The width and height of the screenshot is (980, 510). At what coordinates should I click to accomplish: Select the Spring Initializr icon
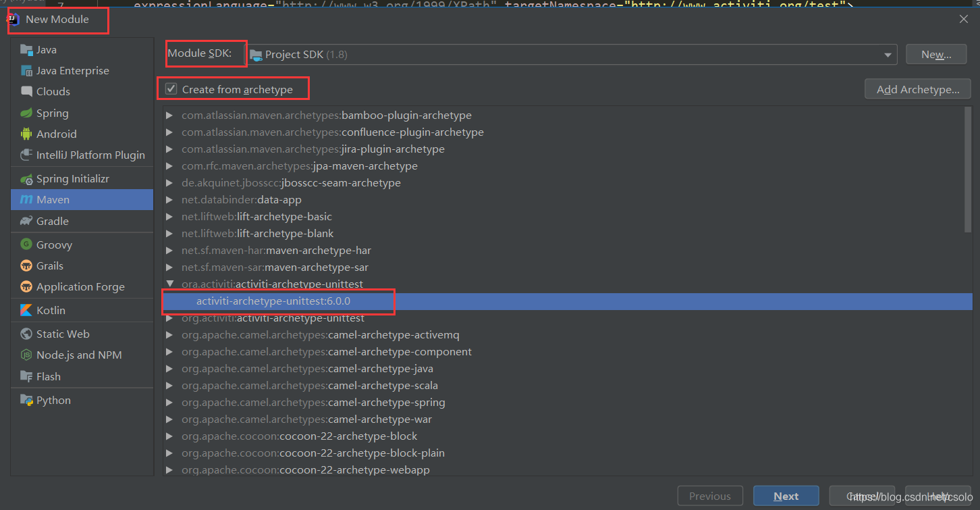[x=26, y=178]
